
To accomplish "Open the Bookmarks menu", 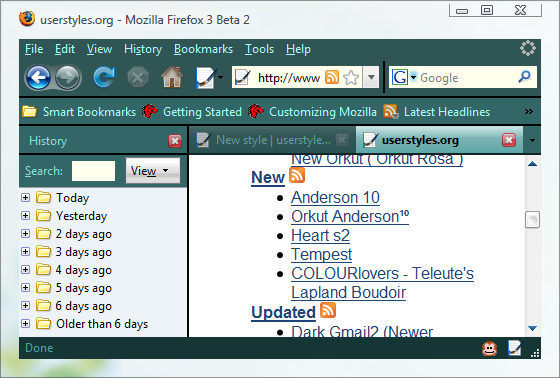I will click(203, 49).
